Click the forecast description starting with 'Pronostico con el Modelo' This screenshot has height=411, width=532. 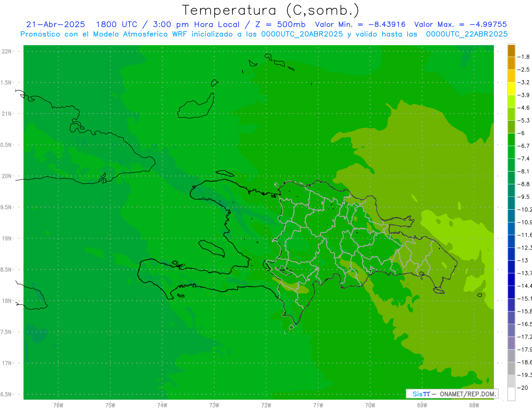coord(264,34)
